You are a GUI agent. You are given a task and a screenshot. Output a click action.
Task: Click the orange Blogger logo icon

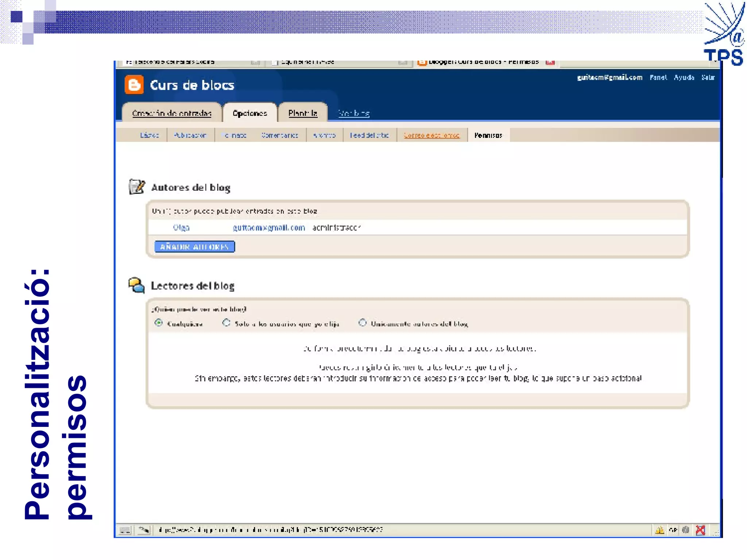(134, 85)
